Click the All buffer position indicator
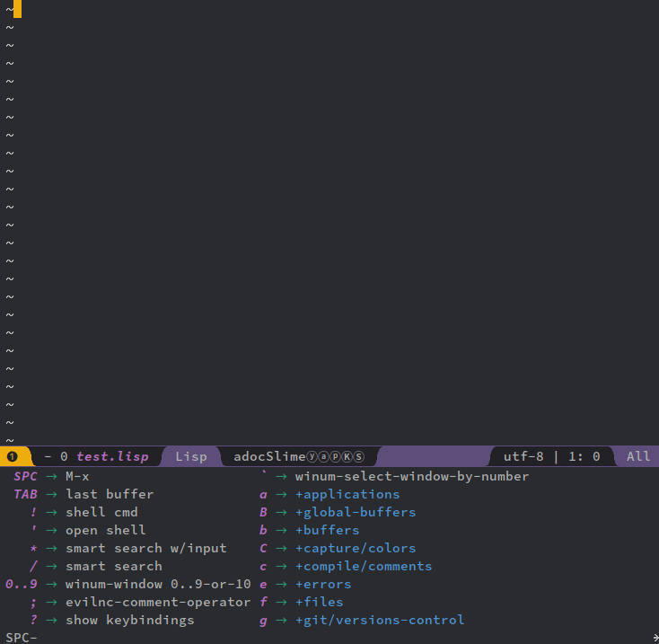Screen dimensions: 659x644 638,456
